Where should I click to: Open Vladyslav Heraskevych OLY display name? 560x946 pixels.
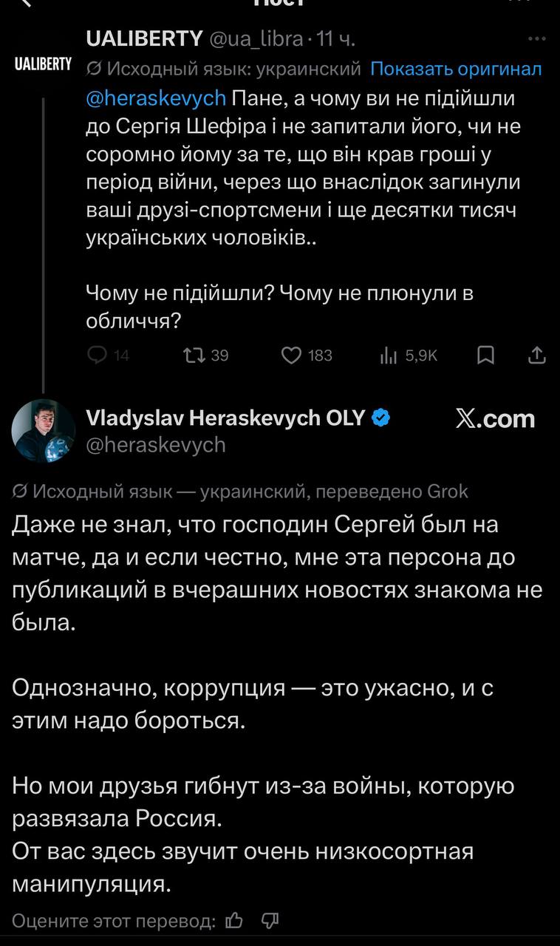[x=225, y=418]
